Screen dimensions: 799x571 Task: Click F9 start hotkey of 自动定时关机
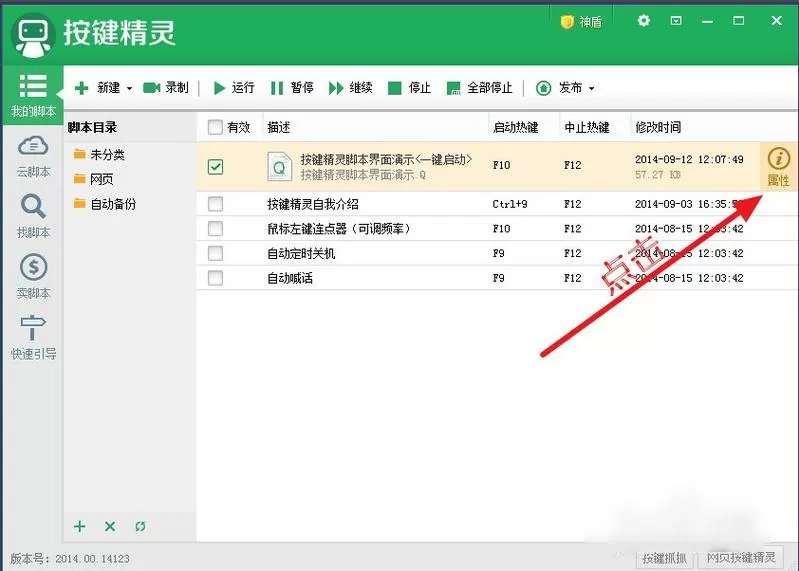tap(498, 253)
